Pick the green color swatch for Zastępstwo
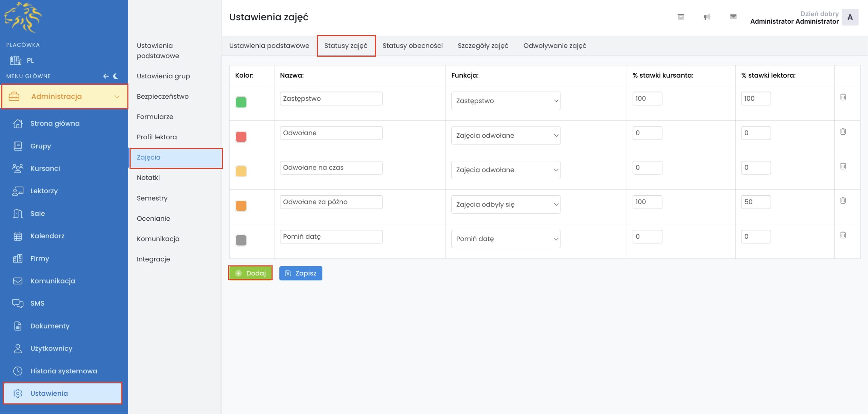The height and width of the screenshot is (414, 868). tap(241, 102)
